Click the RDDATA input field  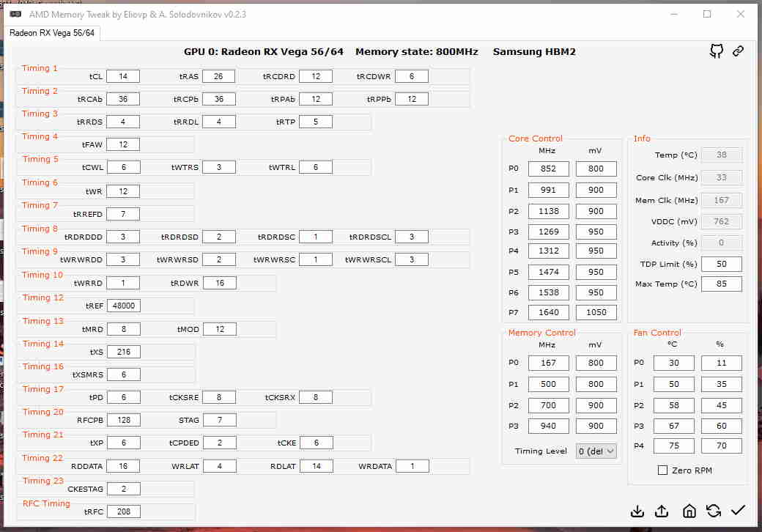[x=123, y=466]
